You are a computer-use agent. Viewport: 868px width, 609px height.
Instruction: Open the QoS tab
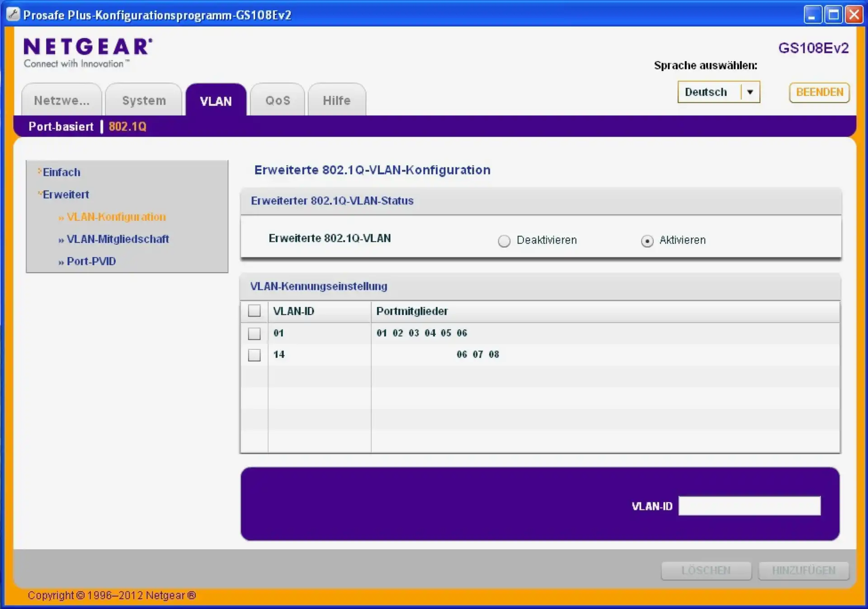278,100
